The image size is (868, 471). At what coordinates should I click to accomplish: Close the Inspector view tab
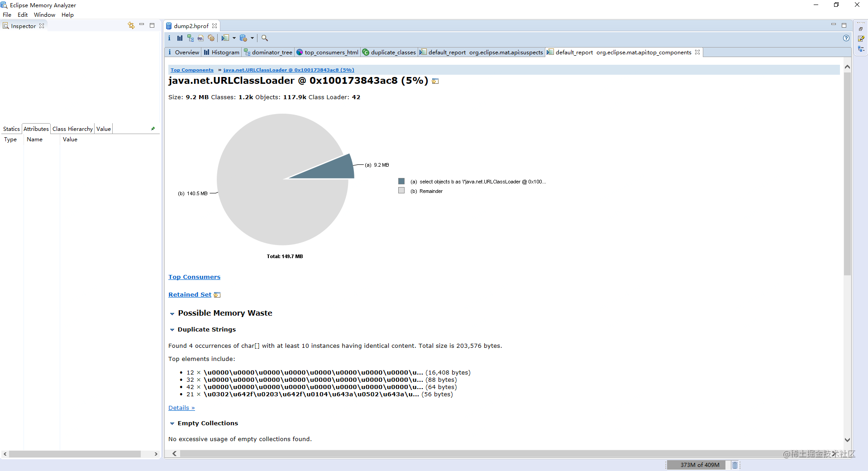(42, 26)
